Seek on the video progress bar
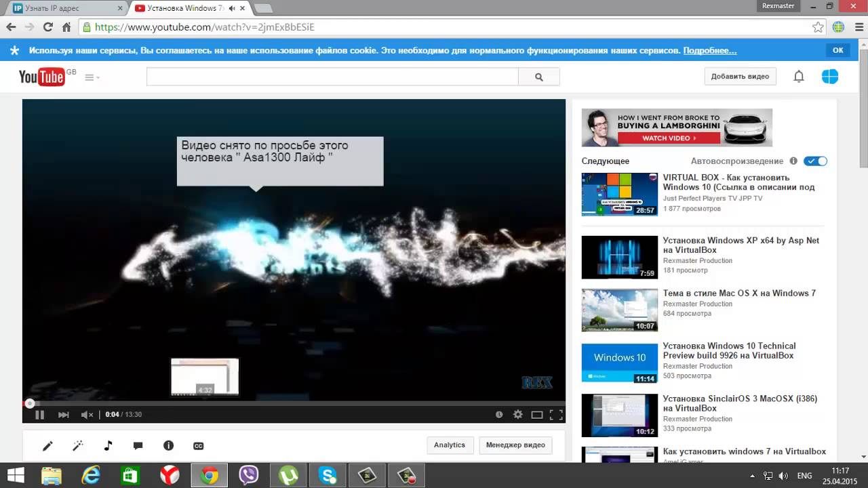The height and width of the screenshot is (488, 868). [x=294, y=403]
